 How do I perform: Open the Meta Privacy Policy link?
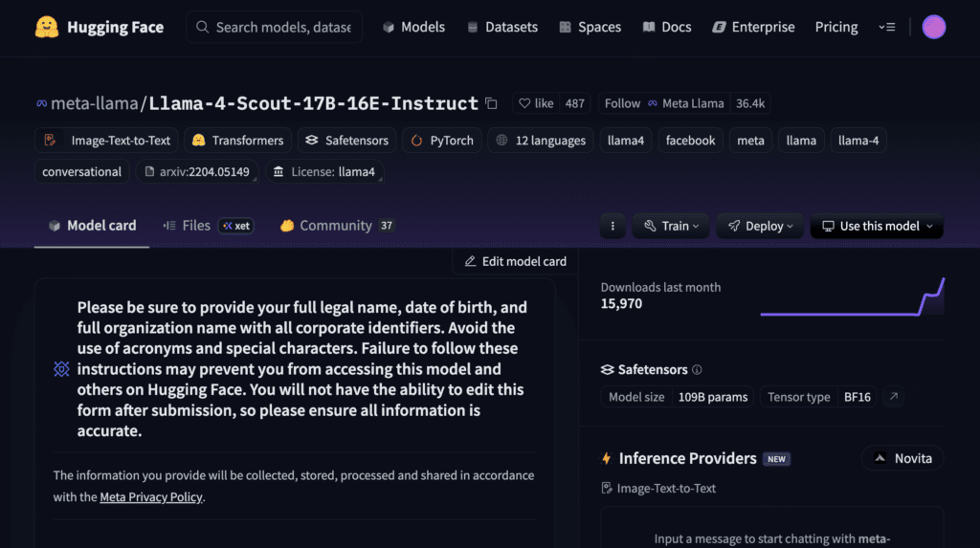coord(150,497)
